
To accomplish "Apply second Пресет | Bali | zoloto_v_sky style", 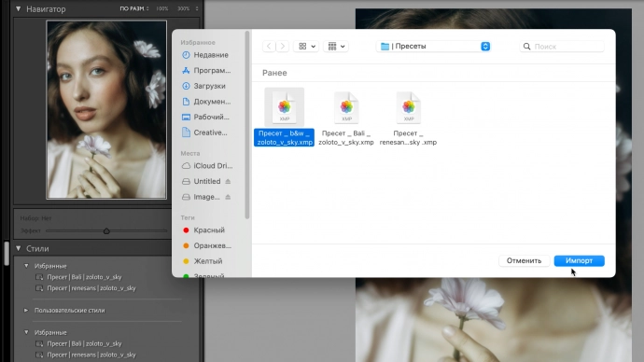I will click(84, 343).
